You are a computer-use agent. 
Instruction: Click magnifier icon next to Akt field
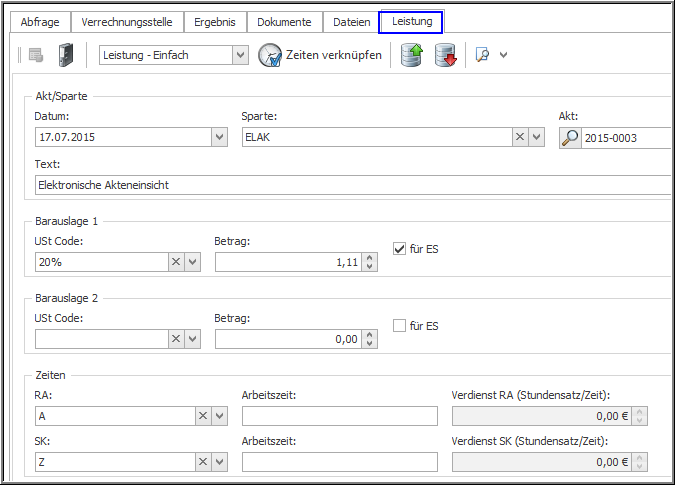(570, 138)
